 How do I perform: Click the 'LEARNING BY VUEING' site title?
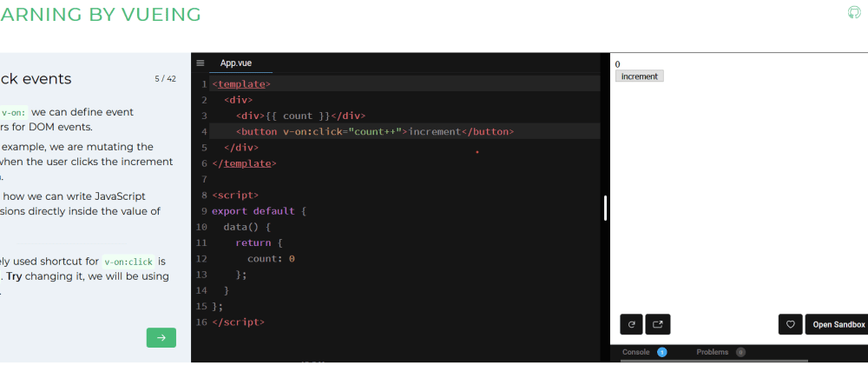pyautogui.click(x=100, y=15)
